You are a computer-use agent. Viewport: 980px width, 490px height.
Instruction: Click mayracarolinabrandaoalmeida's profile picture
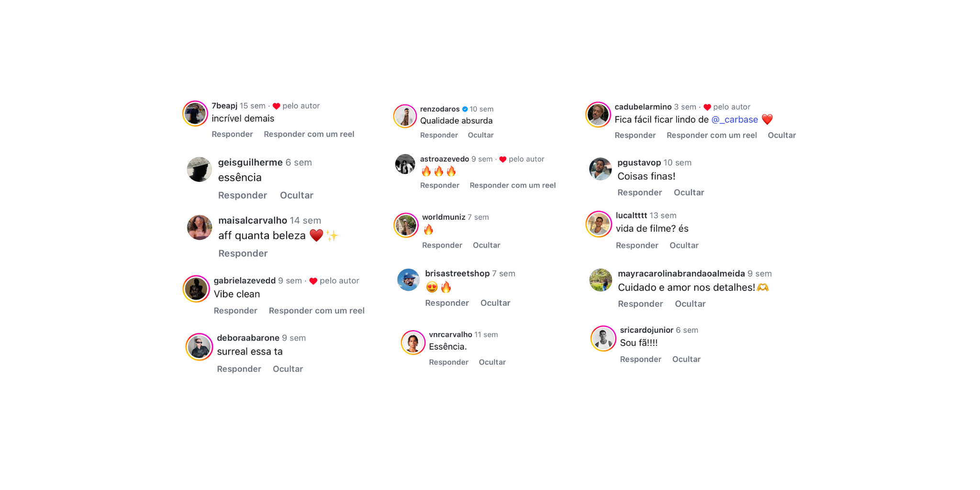point(601,280)
